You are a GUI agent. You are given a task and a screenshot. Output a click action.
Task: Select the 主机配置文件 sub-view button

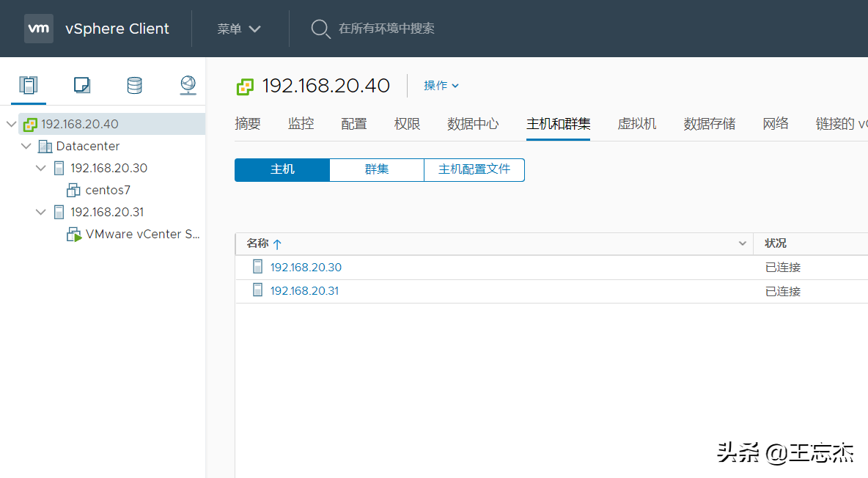coord(474,169)
